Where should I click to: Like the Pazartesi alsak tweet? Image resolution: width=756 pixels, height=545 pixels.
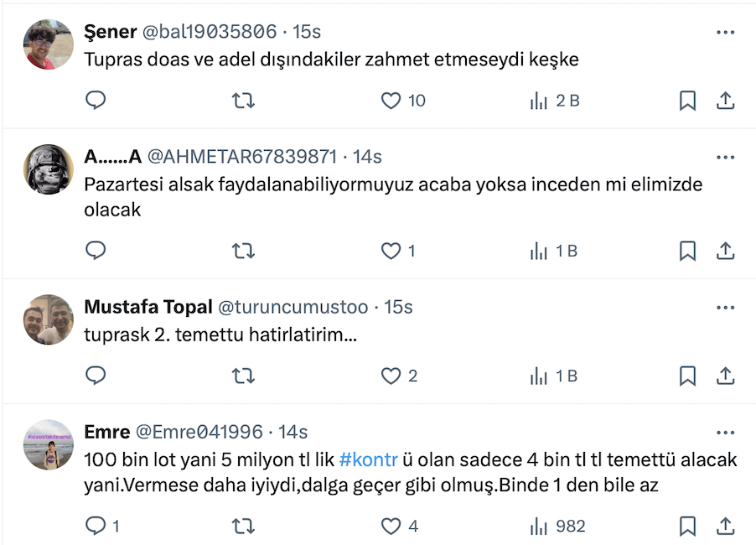391,250
